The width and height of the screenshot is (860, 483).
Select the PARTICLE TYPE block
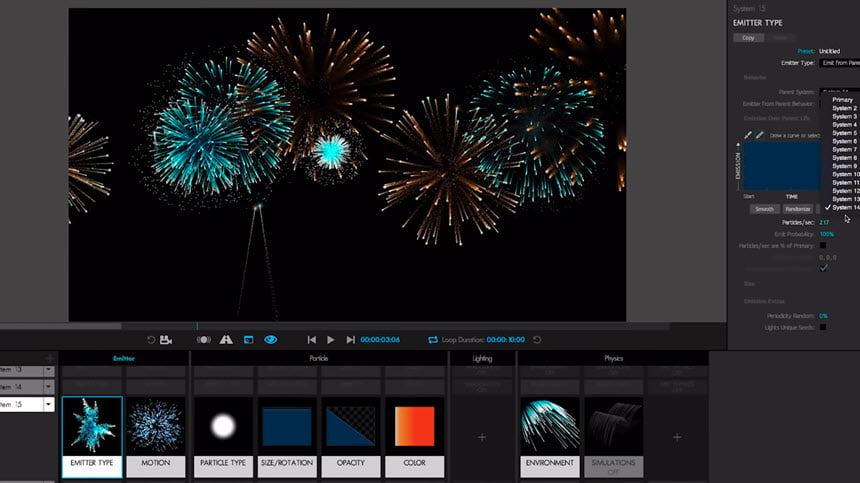coord(223,437)
